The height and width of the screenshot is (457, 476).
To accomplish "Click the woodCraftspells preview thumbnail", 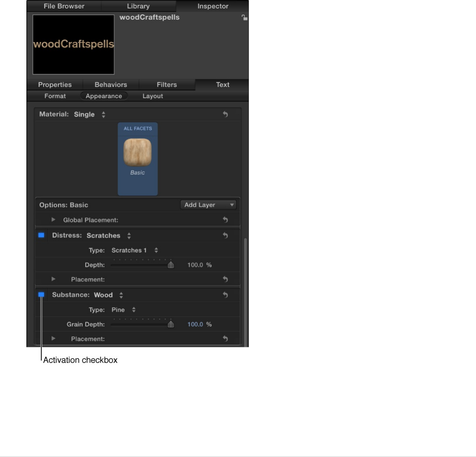I will (74, 44).
